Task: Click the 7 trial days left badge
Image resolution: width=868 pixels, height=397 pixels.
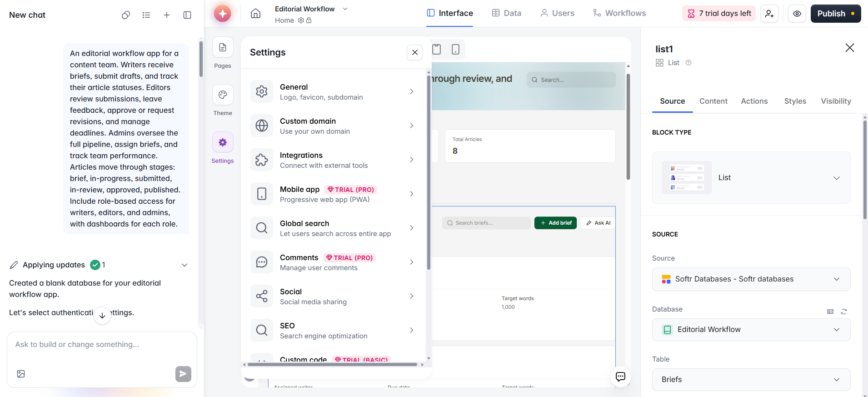Action: 718,14
